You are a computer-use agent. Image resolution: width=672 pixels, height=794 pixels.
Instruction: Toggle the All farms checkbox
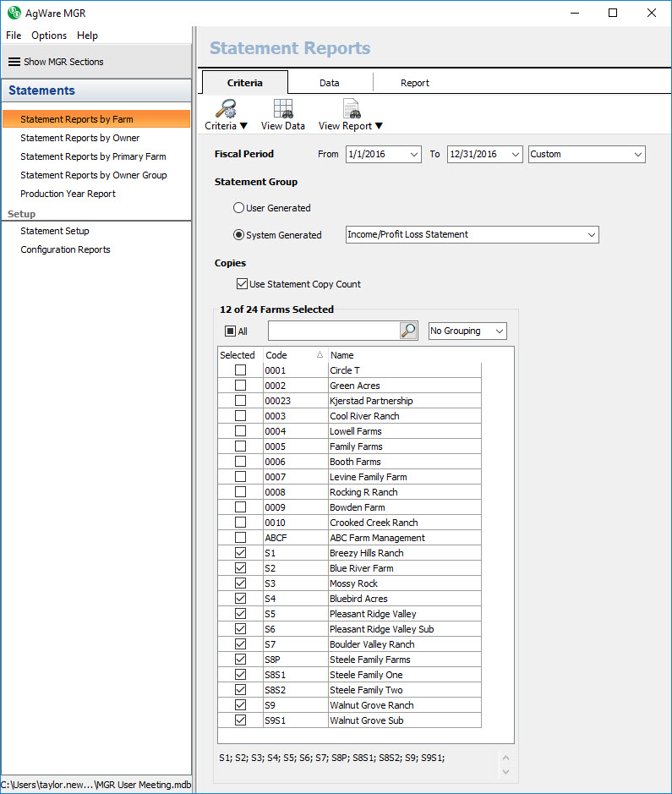tap(230, 331)
